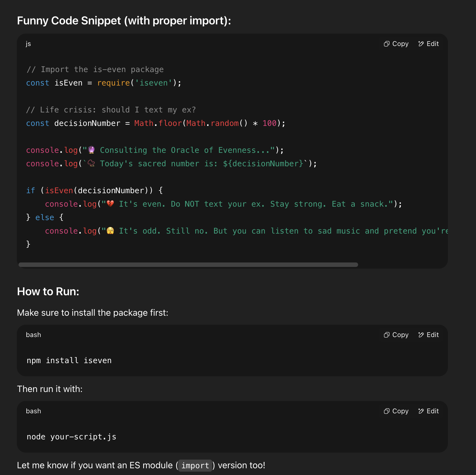The width and height of the screenshot is (476, 475).
Task: Click the broken heart emoji in the even branch
Action: click(110, 204)
